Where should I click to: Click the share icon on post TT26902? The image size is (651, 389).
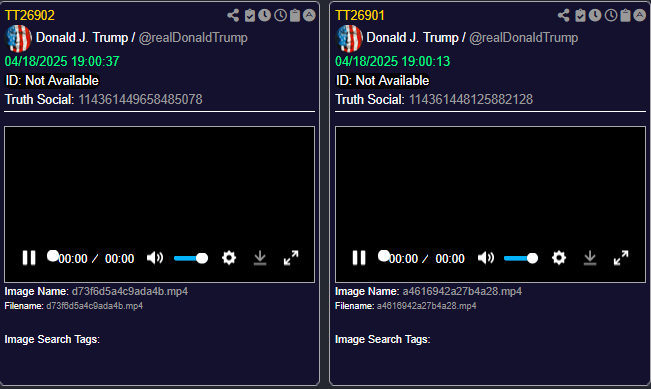pos(233,16)
